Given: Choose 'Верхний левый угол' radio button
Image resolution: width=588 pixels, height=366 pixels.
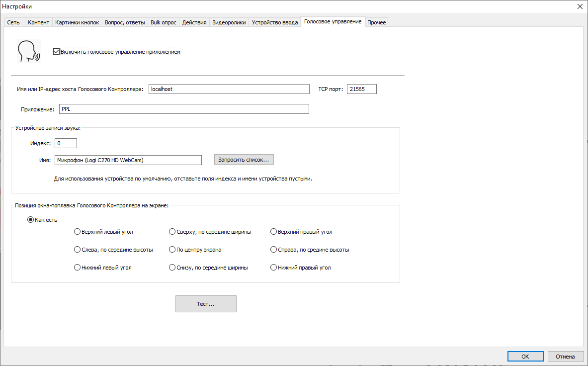Looking at the screenshot, I should [77, 232].
